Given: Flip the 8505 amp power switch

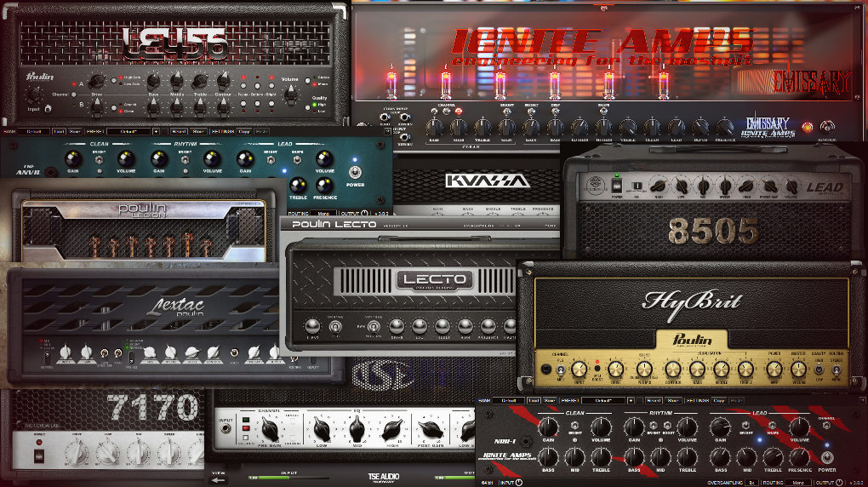Looking at the screenshot, I should click(x=617, y=185).
